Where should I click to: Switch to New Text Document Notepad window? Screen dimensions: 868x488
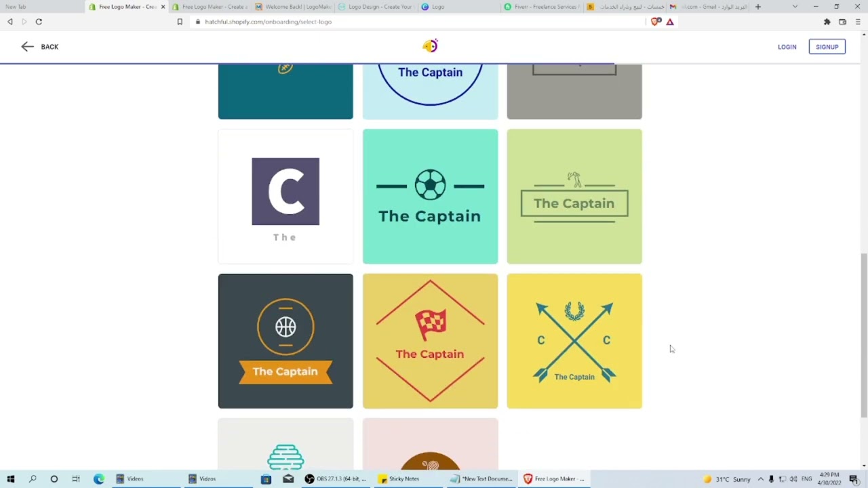(482, 479)
